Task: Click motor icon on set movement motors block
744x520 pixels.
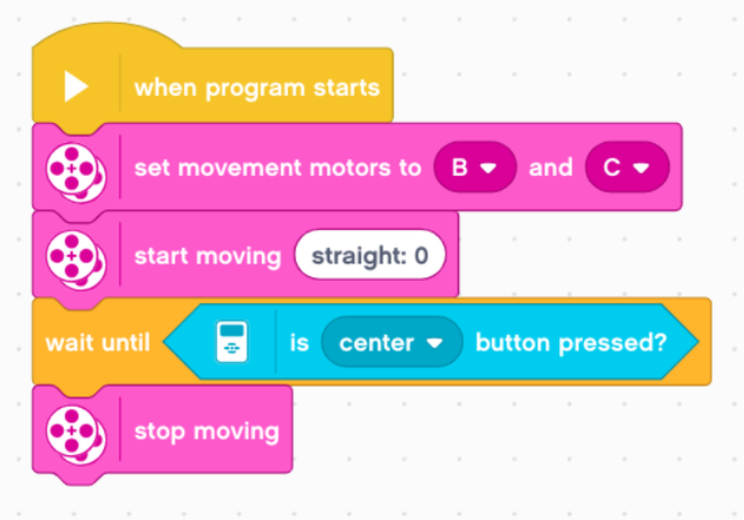Action: [76, 168]
